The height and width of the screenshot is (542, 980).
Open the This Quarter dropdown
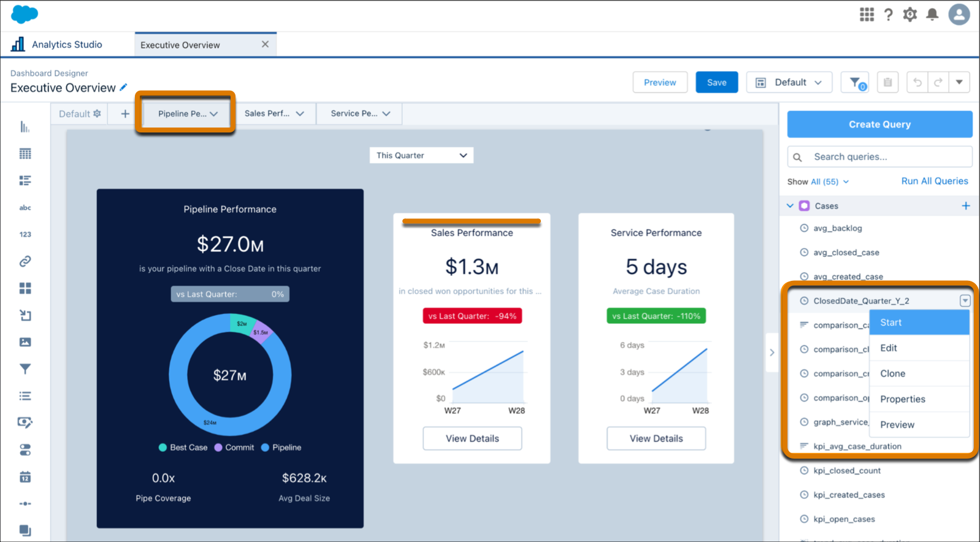(x=421, y=156)
